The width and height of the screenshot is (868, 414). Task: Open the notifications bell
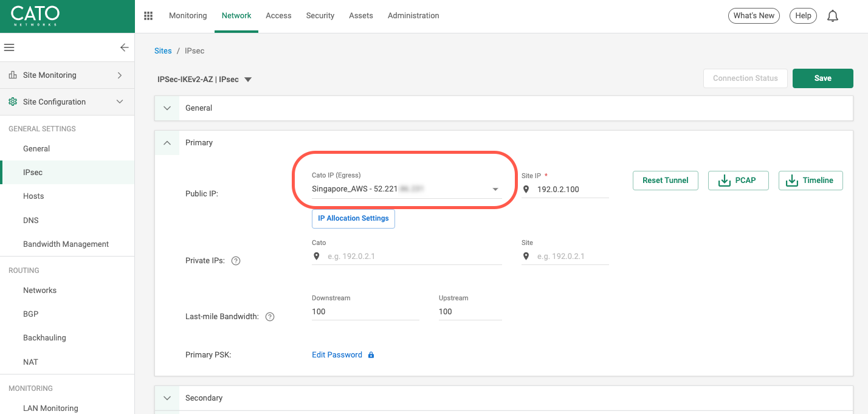(x=833, y=15)
